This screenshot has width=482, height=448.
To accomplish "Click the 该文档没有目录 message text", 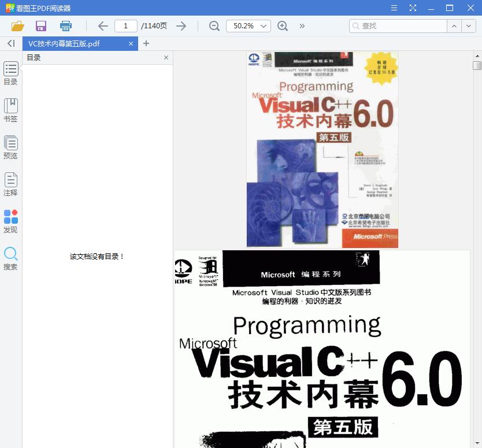I will (x=97, y=257).
